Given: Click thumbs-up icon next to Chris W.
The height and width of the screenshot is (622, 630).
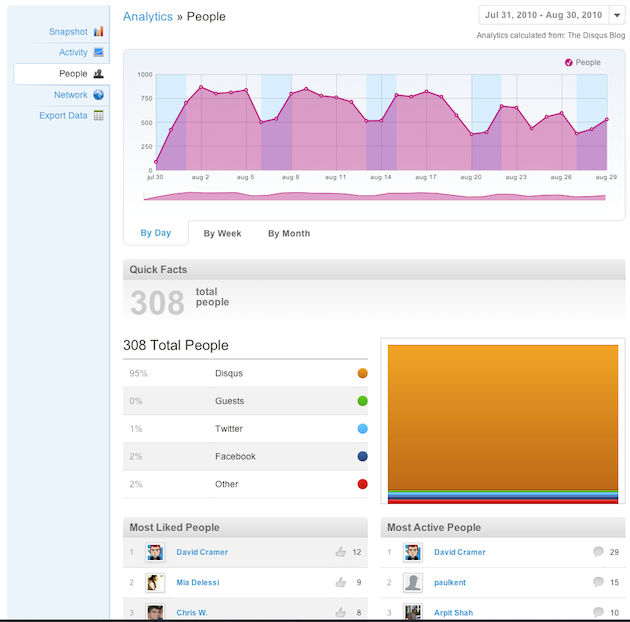Looking at the screenshot, I should click(341, 612).
